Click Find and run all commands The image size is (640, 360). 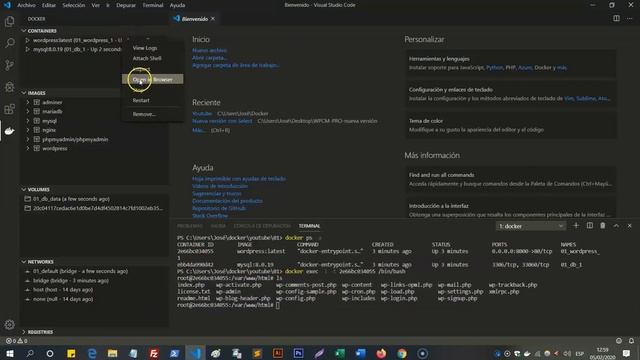[510, 179]
